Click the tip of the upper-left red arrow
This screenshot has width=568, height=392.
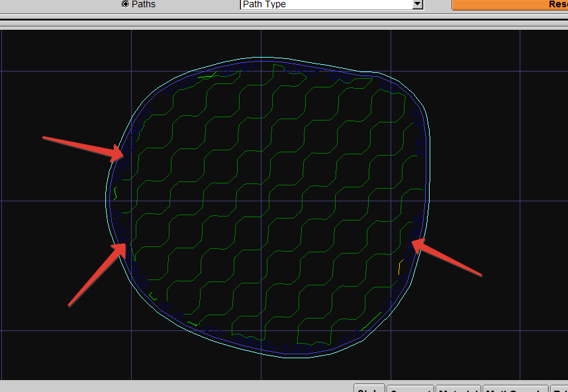tap(123, 157)
